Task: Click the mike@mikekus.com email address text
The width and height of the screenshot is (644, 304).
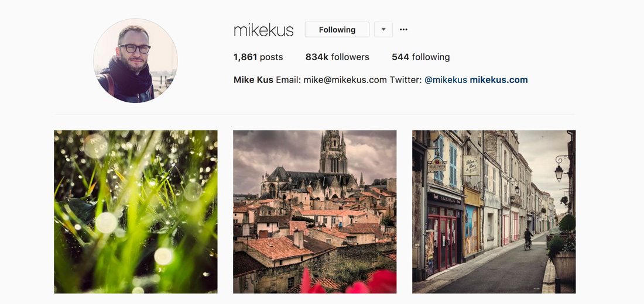Action: [345, 80]
